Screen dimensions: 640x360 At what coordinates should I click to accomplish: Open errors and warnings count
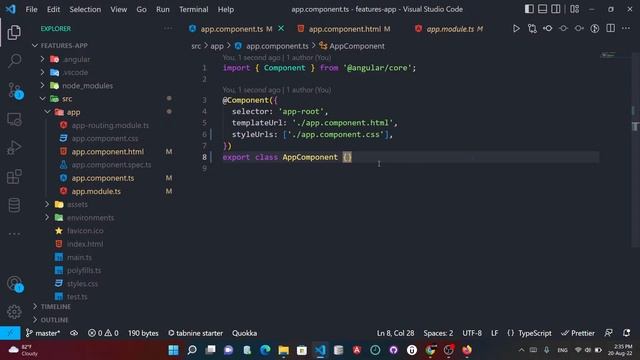tap(103, 333)
